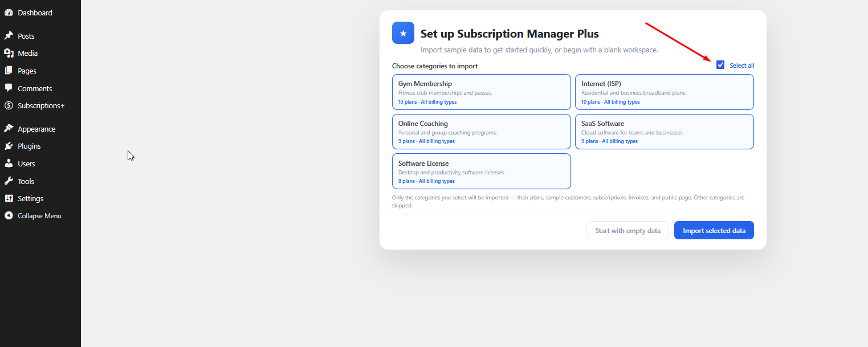
Task: Toggle the Software License category card
Action: pos(482,171)
